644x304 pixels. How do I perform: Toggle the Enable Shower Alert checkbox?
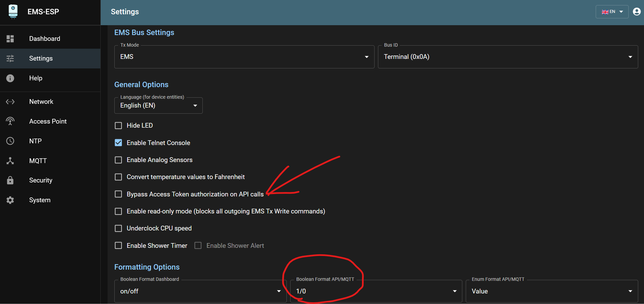point(198,245)
